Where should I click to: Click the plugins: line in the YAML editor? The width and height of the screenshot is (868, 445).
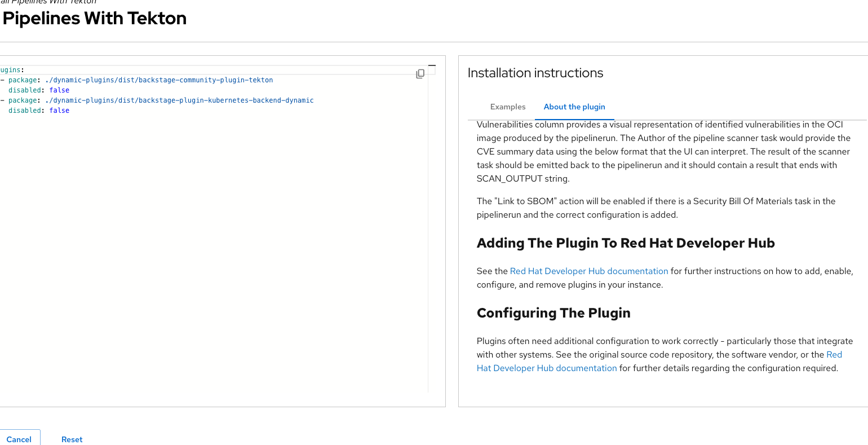click(11, 70)
